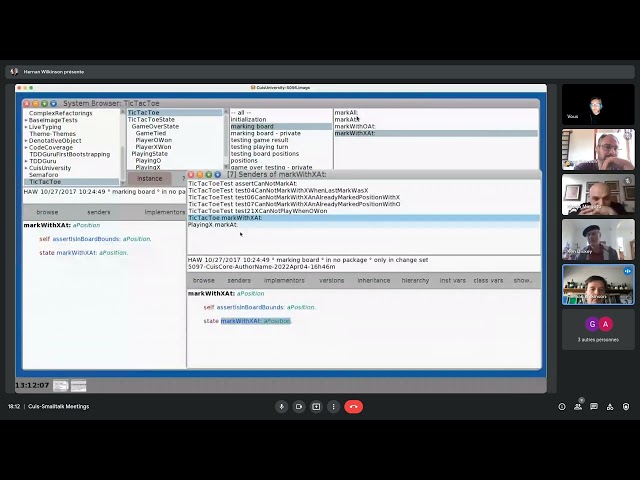Click the orange collapse button of Senders window

coord(200,175)
